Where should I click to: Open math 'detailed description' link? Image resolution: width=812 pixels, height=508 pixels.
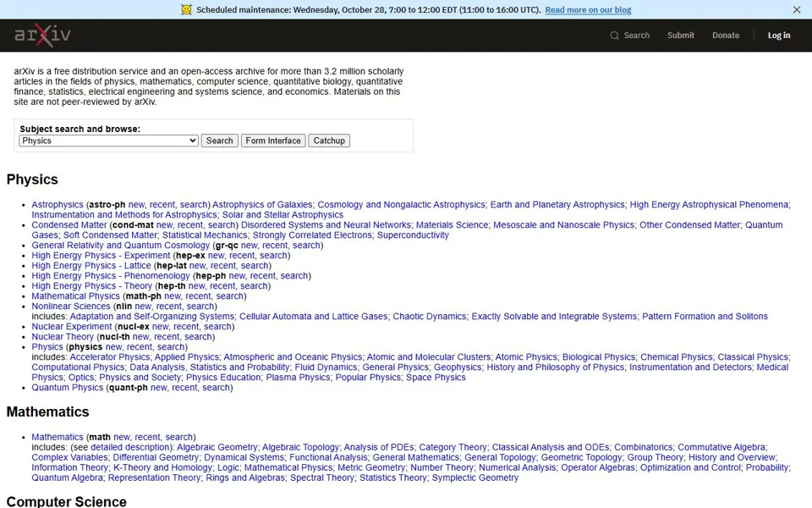130,447
